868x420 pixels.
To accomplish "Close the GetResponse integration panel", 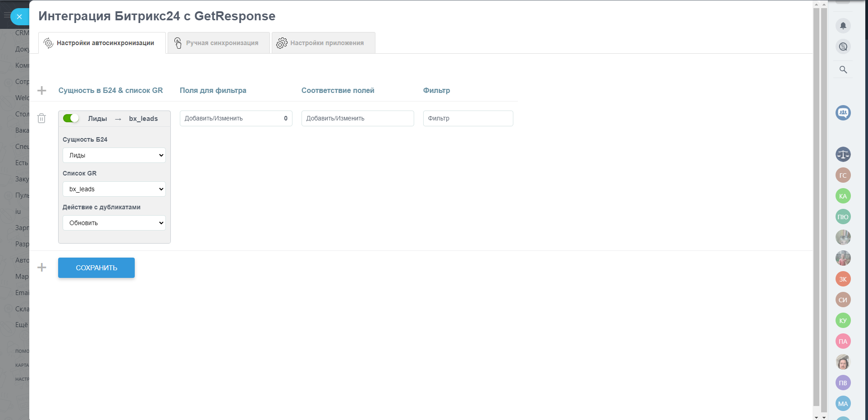I will pos(19,17).
